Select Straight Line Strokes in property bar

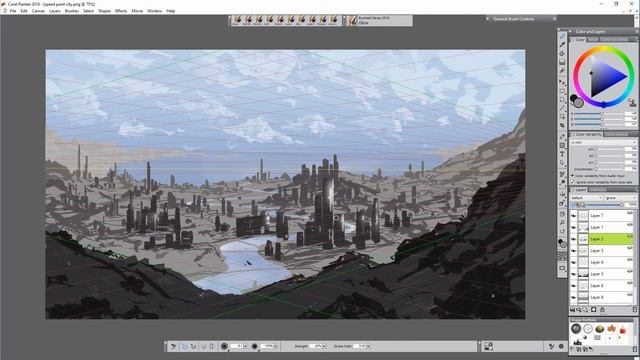(193, 346)
